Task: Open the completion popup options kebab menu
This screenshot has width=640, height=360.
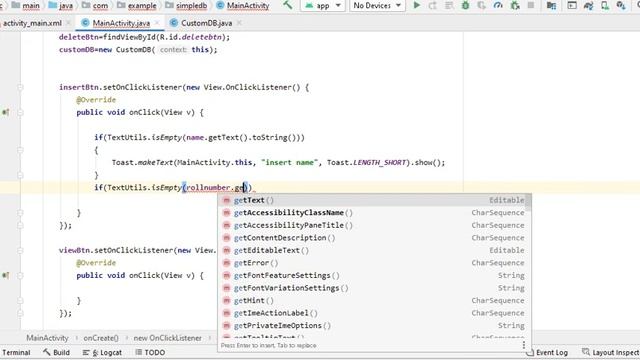Action: click(x=524, y=345)
